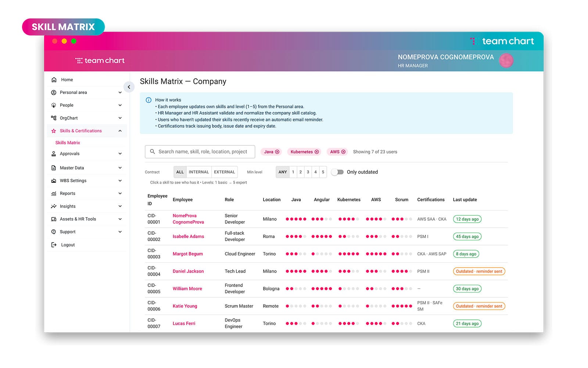The image size is (588, 368).
Task: Click the Support help icon
Action: tap(54, 232)
